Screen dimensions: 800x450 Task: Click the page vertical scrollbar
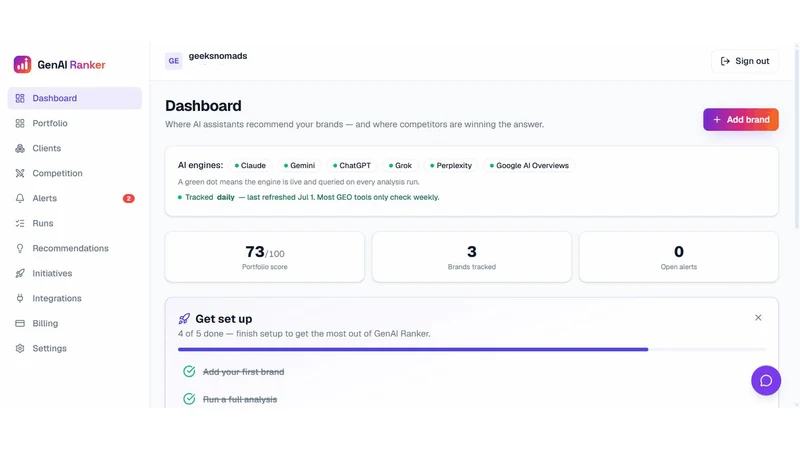pyautogui.click(x=797, y=138)
